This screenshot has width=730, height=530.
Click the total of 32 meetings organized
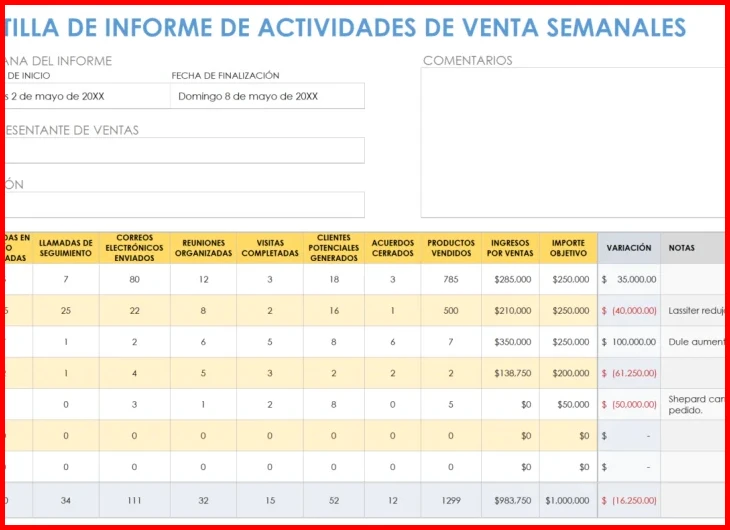203,501
